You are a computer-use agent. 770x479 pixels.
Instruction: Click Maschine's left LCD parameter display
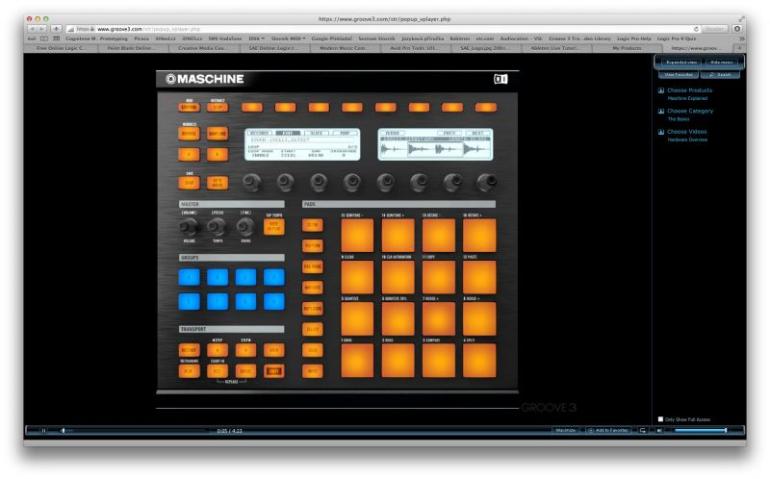point(302,144)
